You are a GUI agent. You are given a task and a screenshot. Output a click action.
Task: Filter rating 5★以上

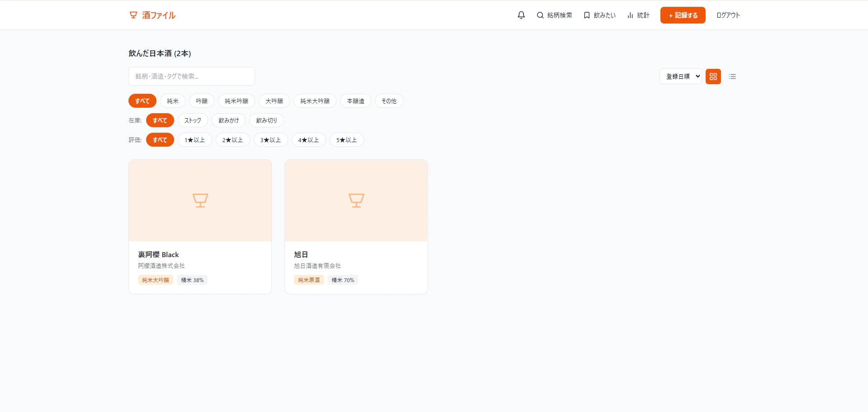click(346, 139)
